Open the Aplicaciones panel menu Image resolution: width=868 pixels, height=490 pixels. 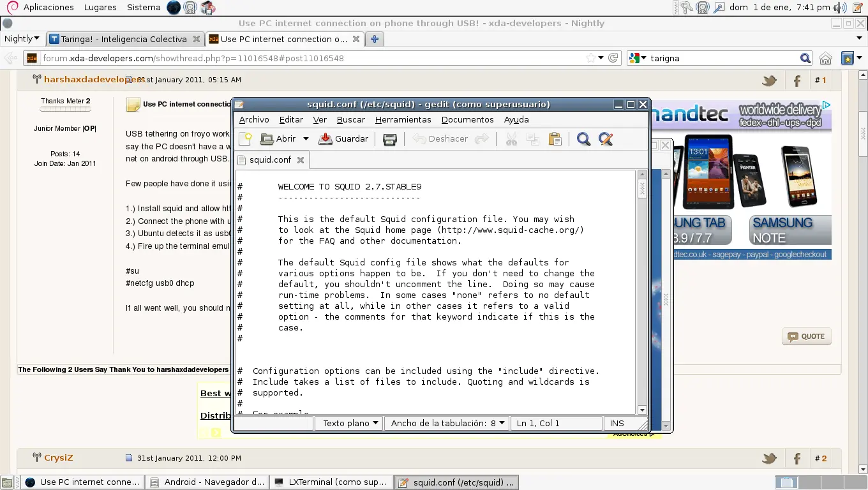pos(49,8)
